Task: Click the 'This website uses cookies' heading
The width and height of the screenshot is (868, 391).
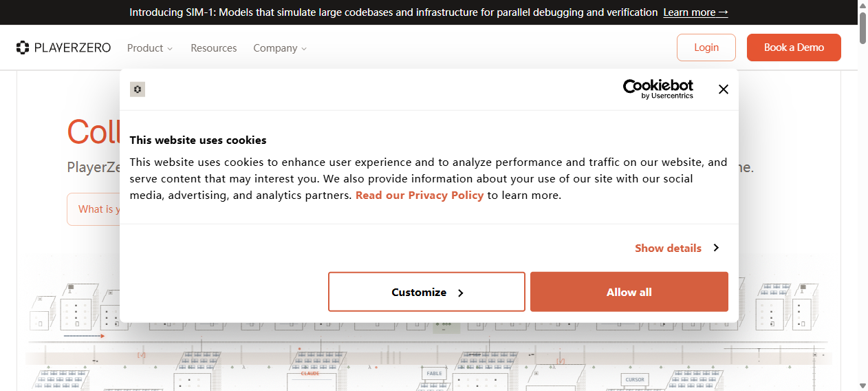Action: pyautogui.click(x=198, y=140)
